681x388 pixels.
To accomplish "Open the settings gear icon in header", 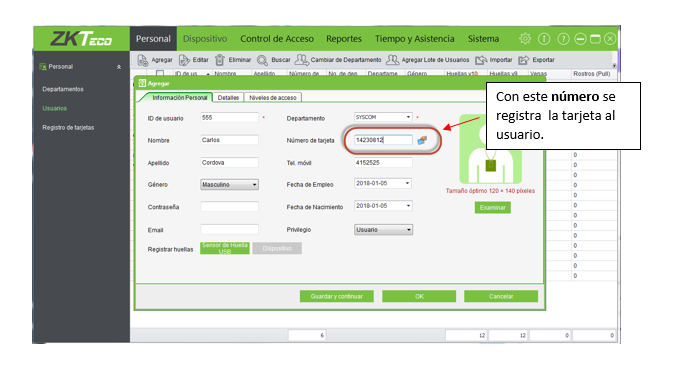I will [525, 39].
